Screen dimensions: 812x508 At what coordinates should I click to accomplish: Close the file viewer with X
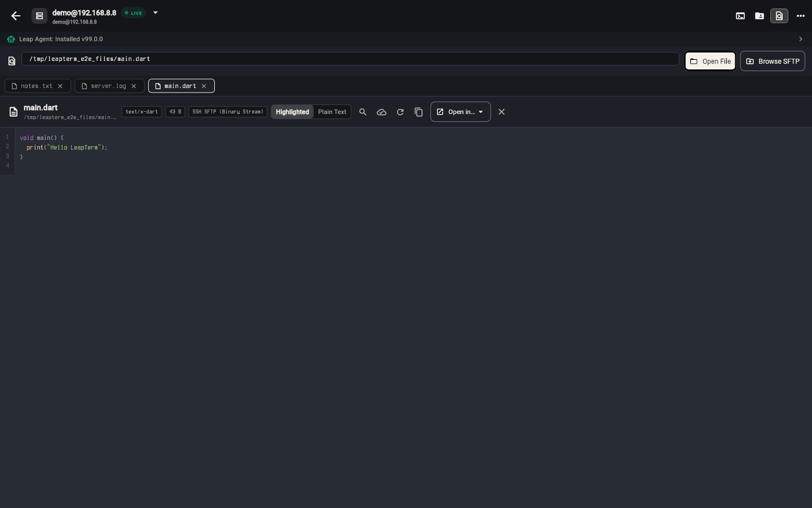(x=501, y=112)
